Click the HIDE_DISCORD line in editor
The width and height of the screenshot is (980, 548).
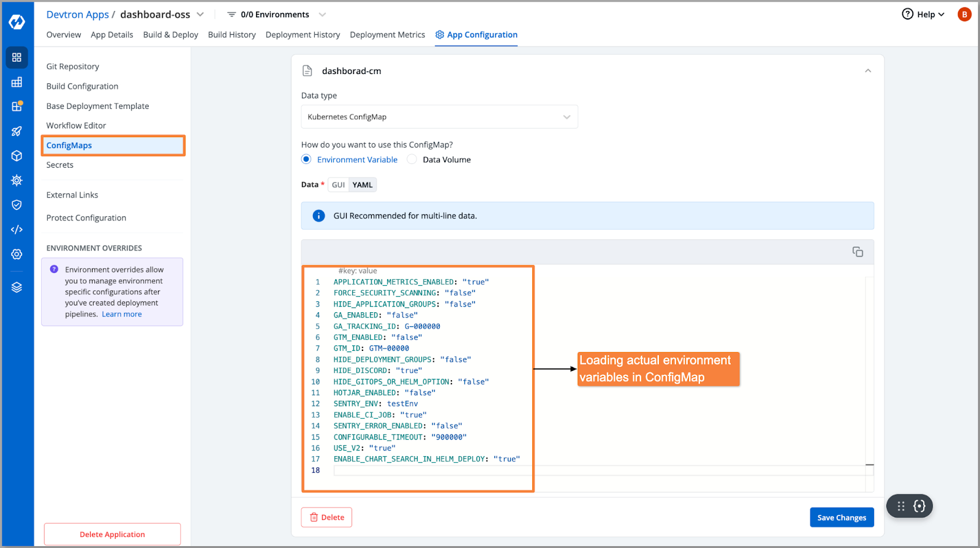[378, 370]
